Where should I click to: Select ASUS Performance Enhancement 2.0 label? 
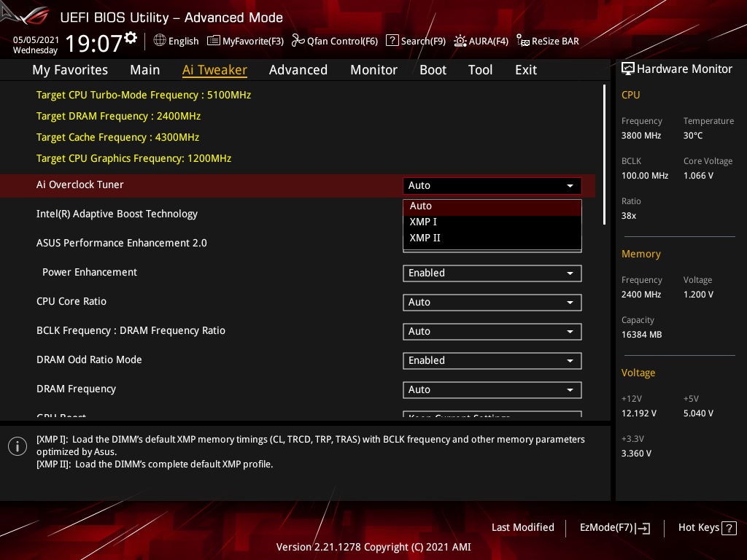point(122,243)
